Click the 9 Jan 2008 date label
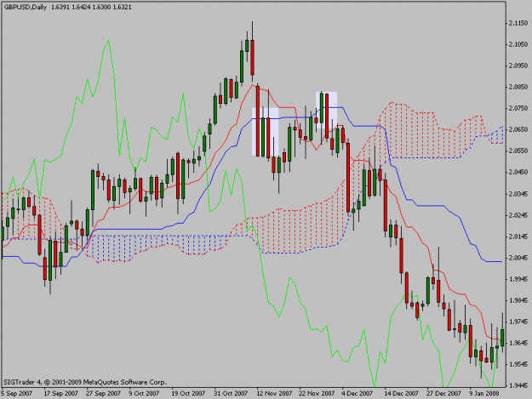This screenshot has width=532, height=399. (484, 394)
